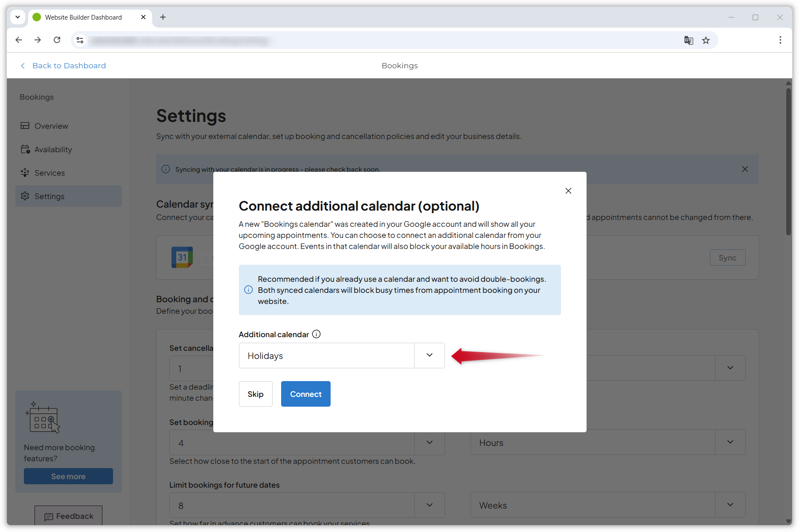This screenshot has width=799, height=532.
Task: Skip connecting an additional calendar
Action: [255, 393]
